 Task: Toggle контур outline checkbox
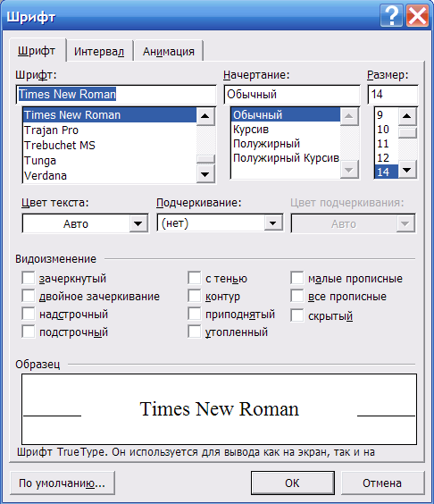(x=195, y=296)
